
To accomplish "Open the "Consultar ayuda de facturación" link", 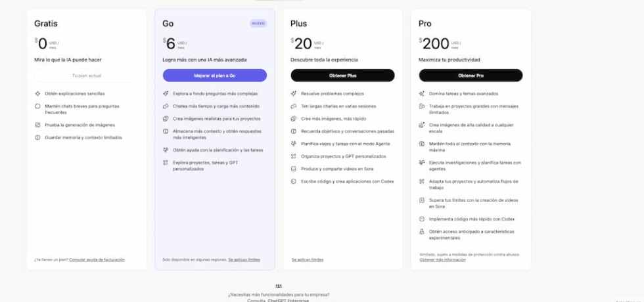I will pyautogui.click(x=97, y=260).
